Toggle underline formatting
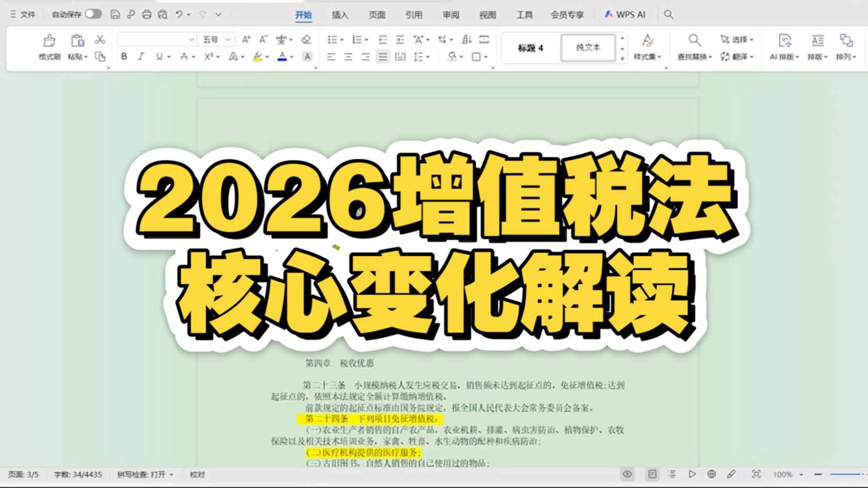The width and height of the screenshot is (868, 488). pos(159,57)
